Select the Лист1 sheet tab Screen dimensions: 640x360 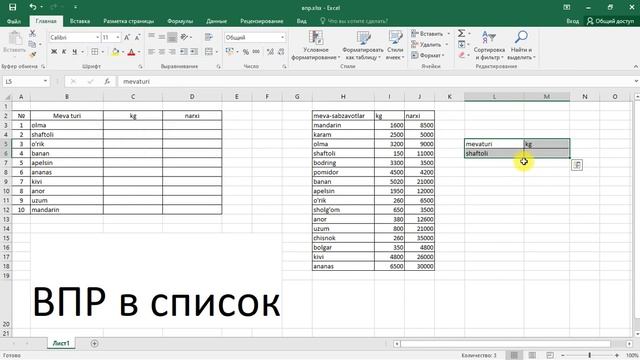[x=61, y=343]
